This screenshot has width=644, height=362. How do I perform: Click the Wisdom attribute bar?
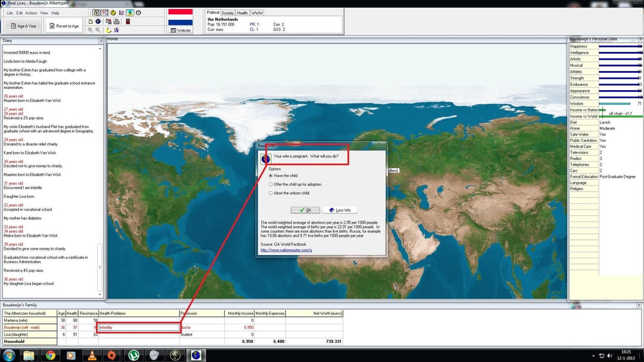point(614,104)
